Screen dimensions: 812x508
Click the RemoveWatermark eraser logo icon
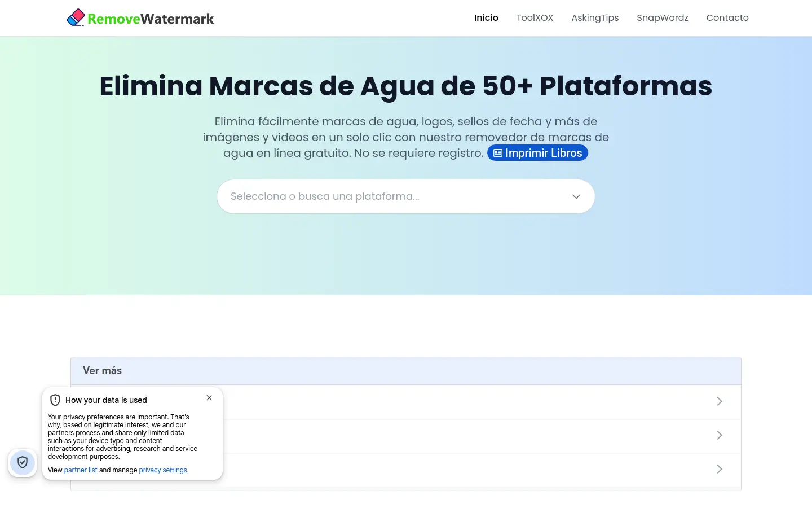76,17
